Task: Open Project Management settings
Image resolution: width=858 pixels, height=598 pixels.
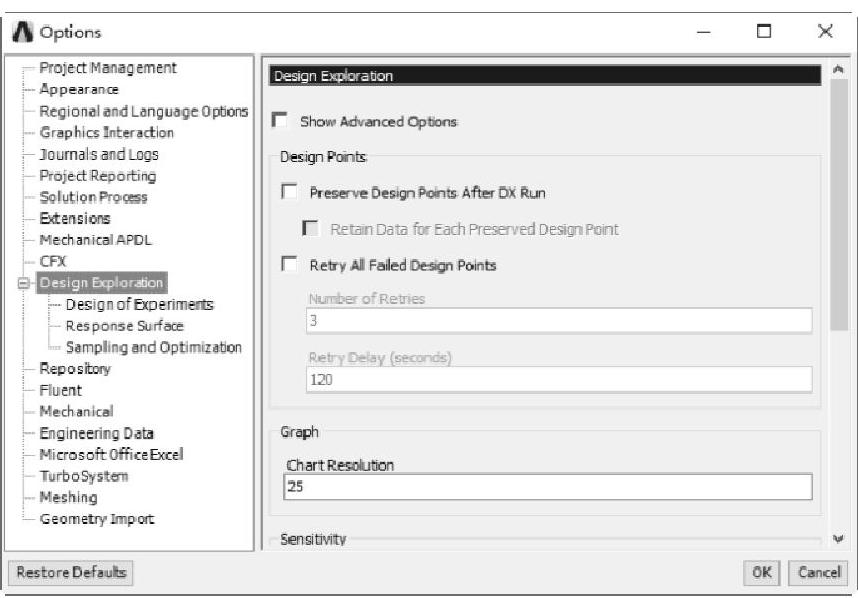Action: click(108, 68)
